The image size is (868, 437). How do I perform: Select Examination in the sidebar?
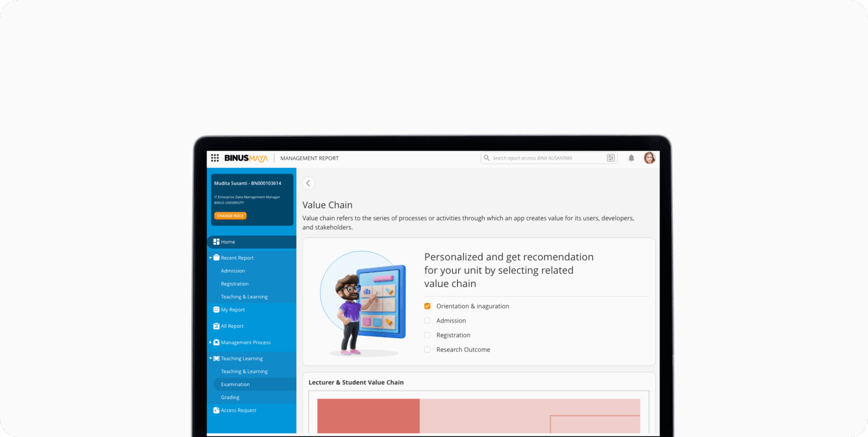click(235, 385)
